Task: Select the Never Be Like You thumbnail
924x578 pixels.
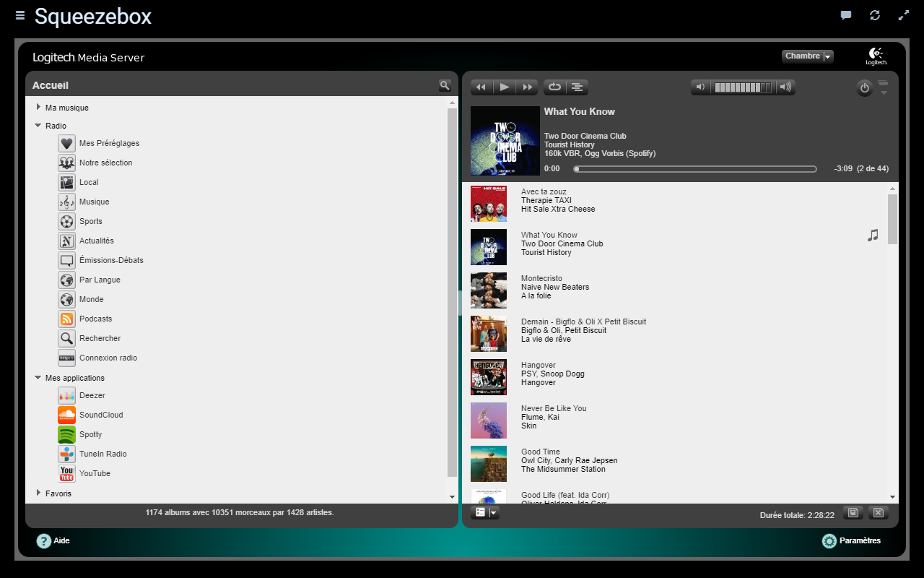Action: click(489, 420)
